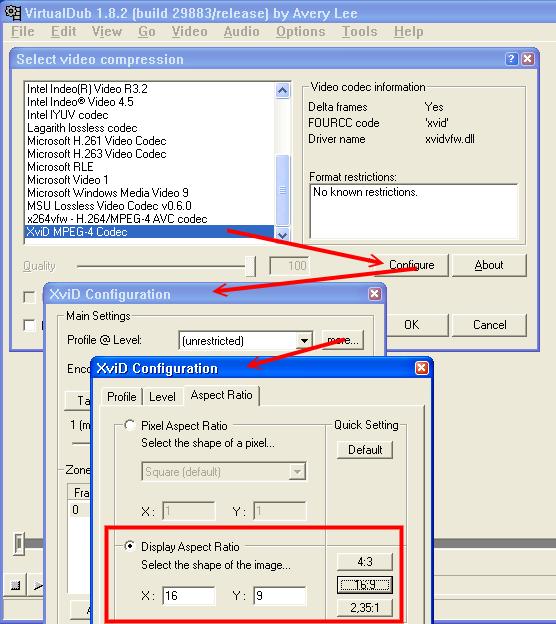This screenshot has width=556, height=624.
Task: Click the timeline position slider handle
Action: [x=19, y=543]
